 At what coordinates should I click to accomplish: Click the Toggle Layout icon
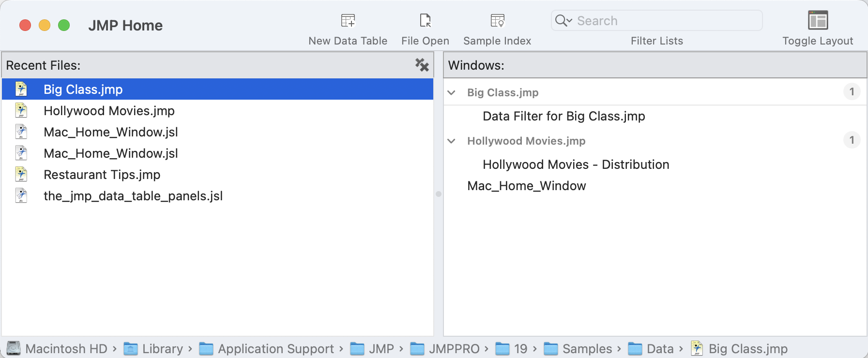818,20
